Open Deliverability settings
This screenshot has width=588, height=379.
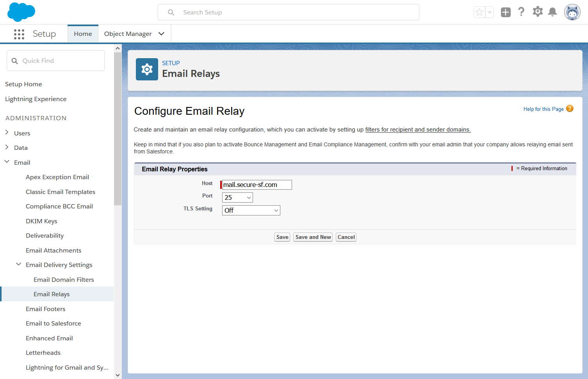[45, 236]
